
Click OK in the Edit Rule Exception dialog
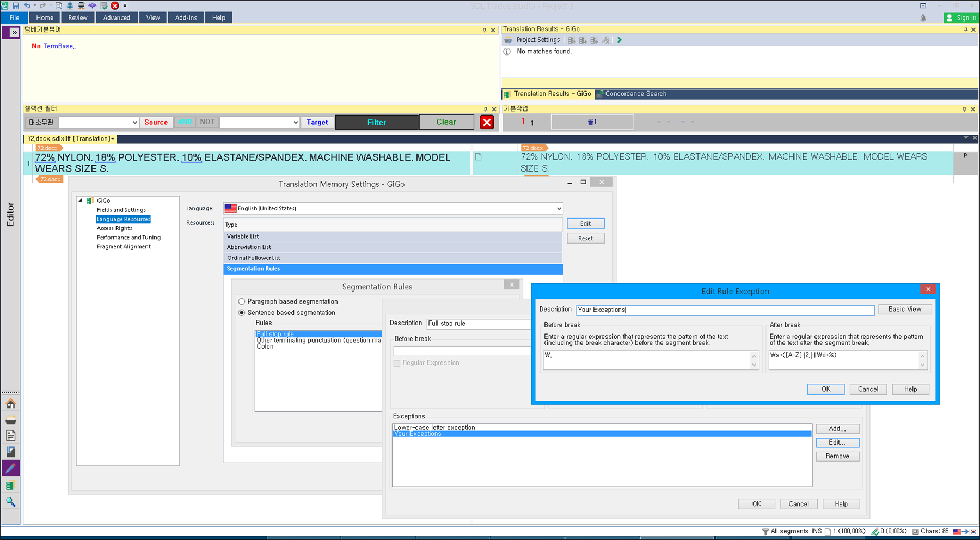(825, 389)
